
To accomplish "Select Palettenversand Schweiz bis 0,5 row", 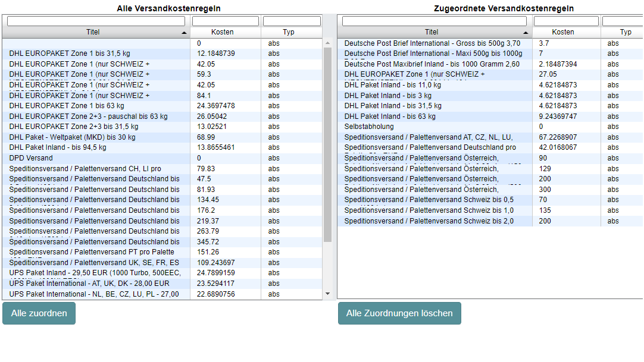I will coord(490,200).
